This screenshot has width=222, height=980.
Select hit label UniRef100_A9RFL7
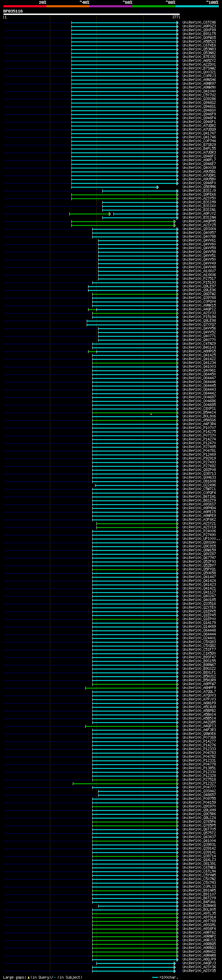coord(199,160)
